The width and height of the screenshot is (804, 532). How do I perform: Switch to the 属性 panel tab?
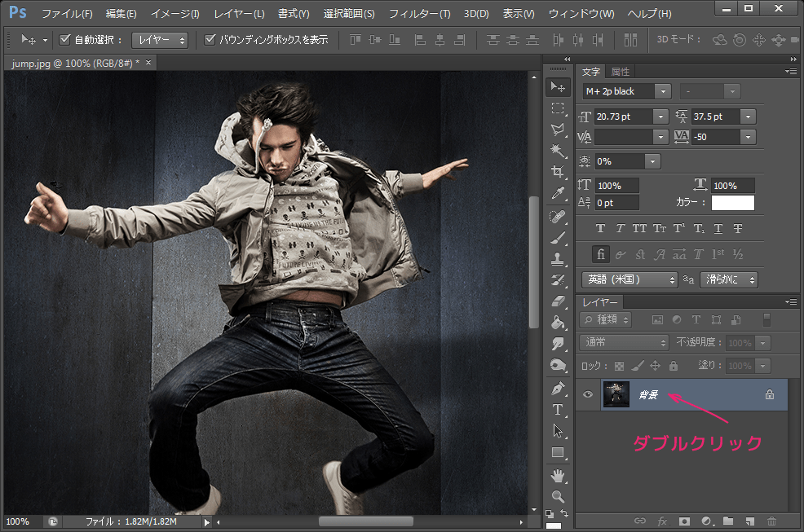click(621, 72)
